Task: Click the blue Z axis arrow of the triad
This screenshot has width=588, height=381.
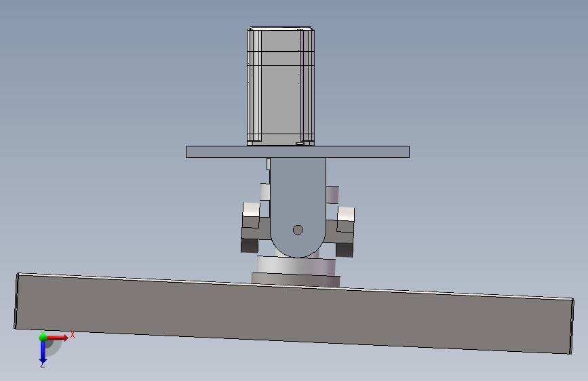Action: coord(43,352)
